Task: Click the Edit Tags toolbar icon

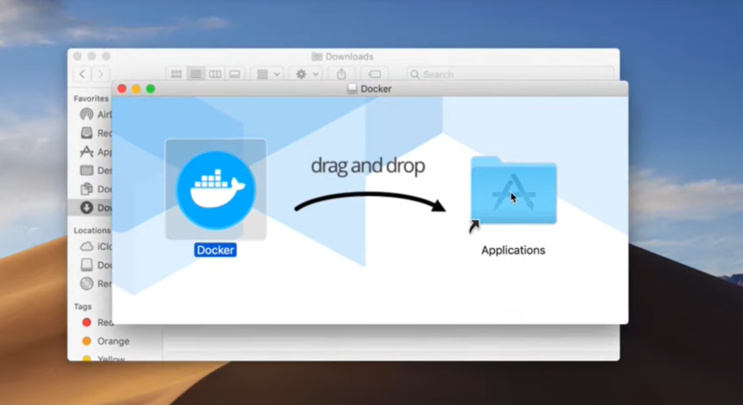Action: pos(374,74)
